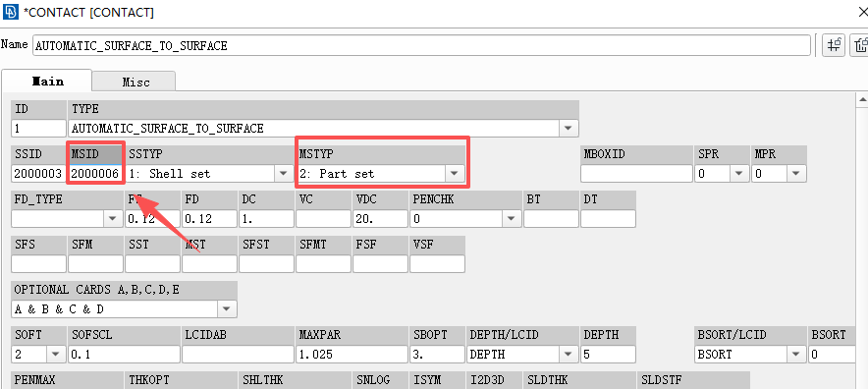The height and width of the screenshot is (389, 868).
Task: Click the SHLTHK column label
Action: point(262,380)
